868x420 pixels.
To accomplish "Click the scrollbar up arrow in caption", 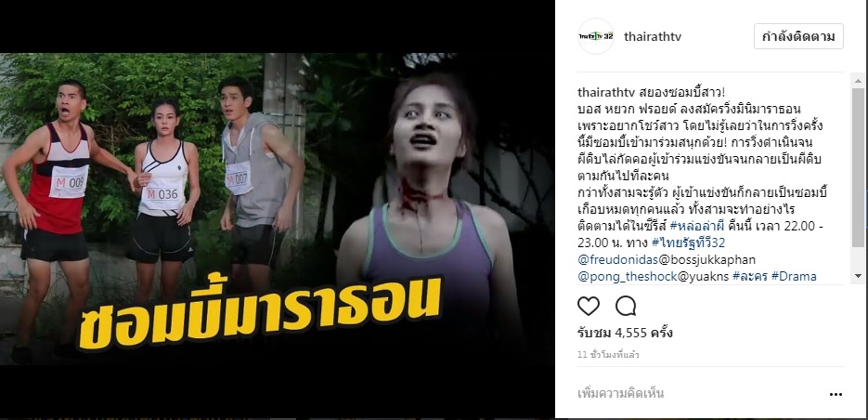I will click(858, 82).
